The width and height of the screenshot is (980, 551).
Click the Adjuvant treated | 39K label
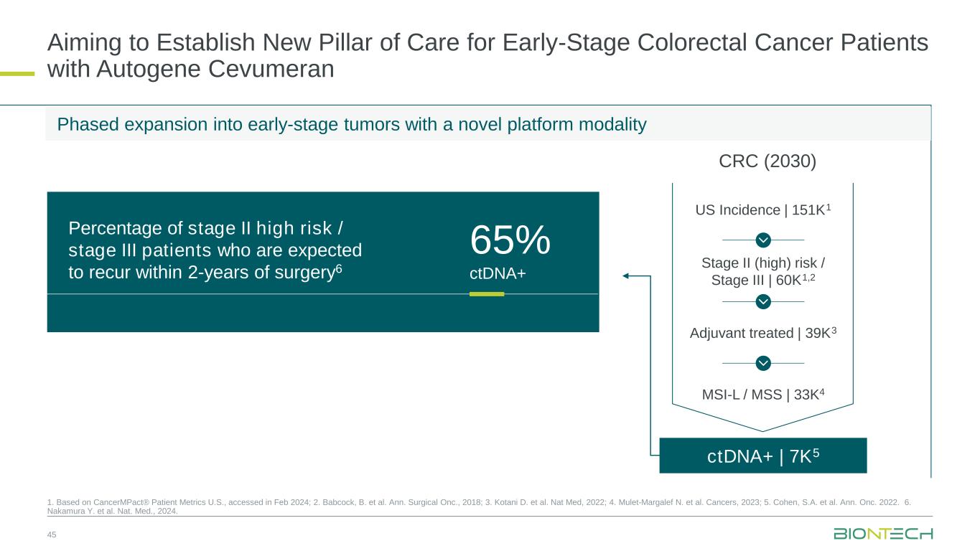coord(762,333)
